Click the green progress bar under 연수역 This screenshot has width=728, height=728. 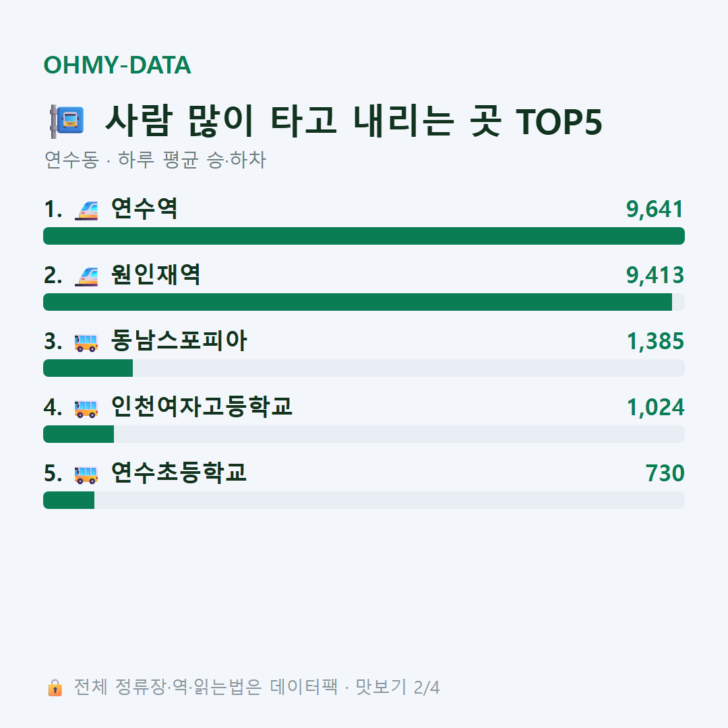click(364, 236)
